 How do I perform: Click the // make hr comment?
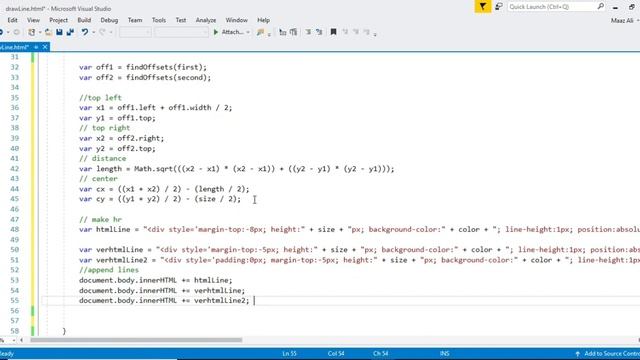[x=100, y=219]
